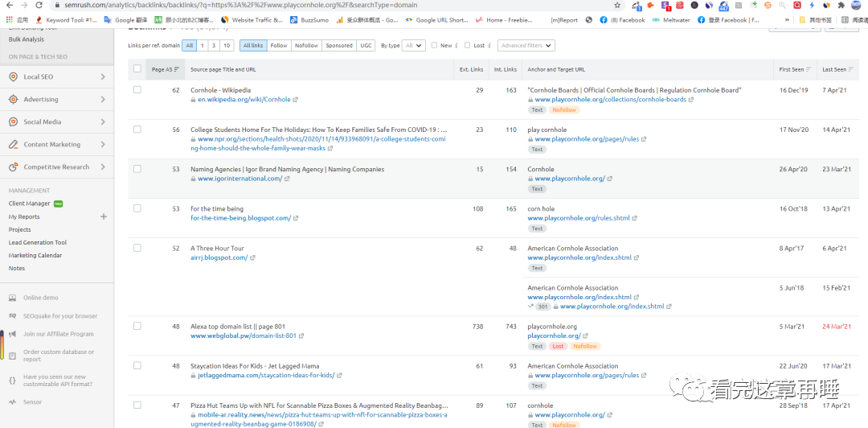
Task: Open the playcornhole.org/collections/cornhole-boards target URL
Action: (611, 100)
